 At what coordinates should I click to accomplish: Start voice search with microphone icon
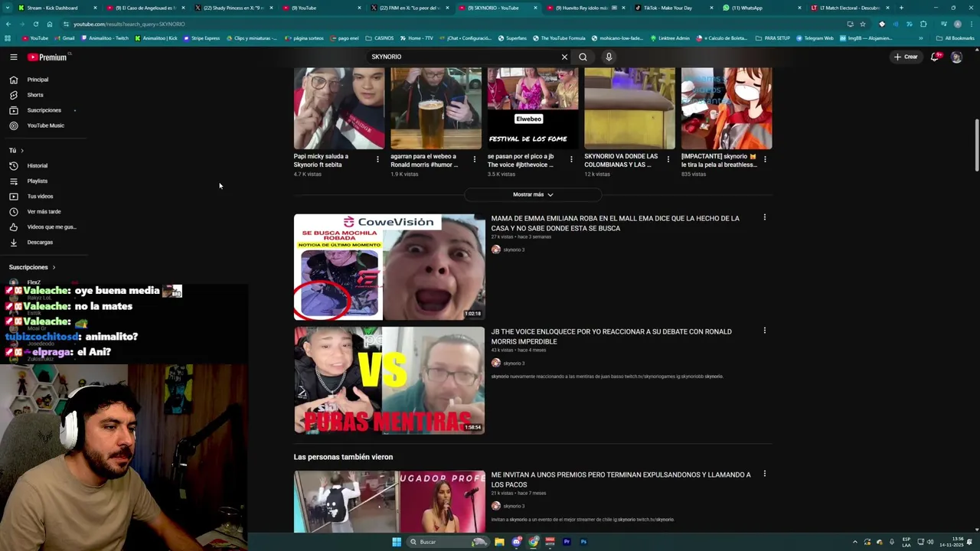(x=609, y=57)
